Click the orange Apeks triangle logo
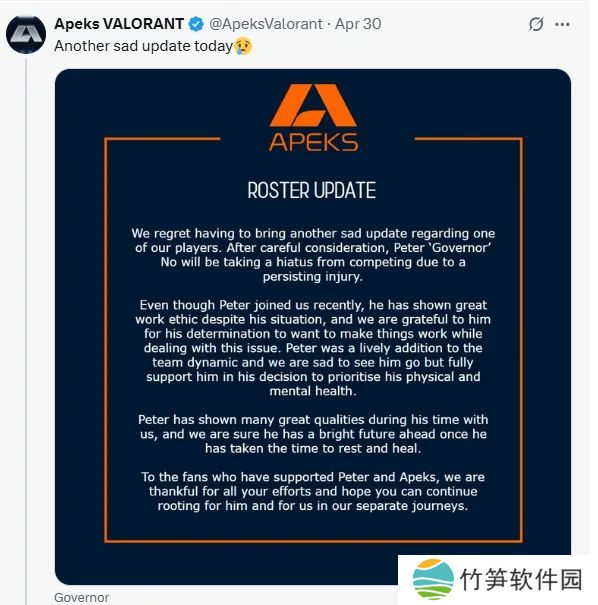Viewport: 598px width, 605px height. [x=313, y=105]
